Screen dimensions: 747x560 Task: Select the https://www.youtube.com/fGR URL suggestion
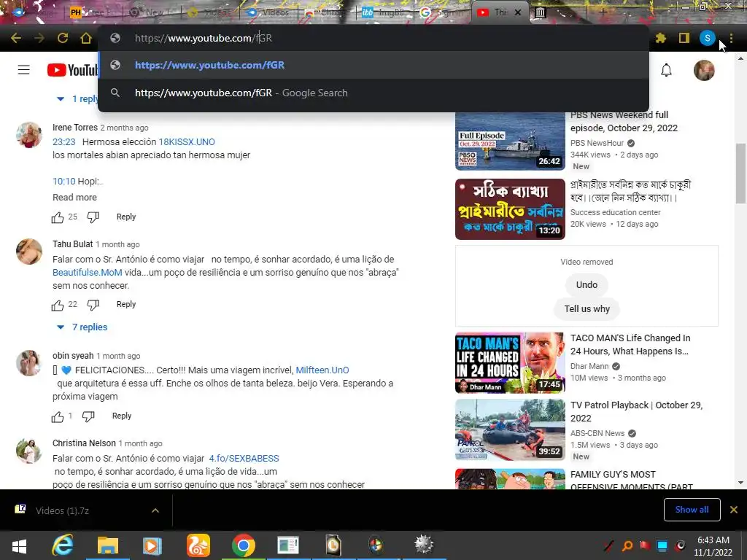373,65
